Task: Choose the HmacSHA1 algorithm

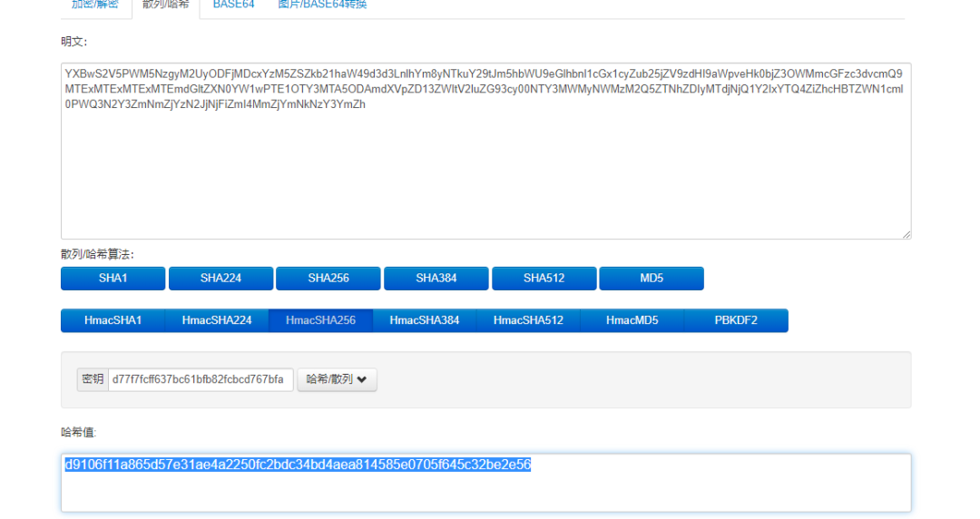Action: [113, 320]
